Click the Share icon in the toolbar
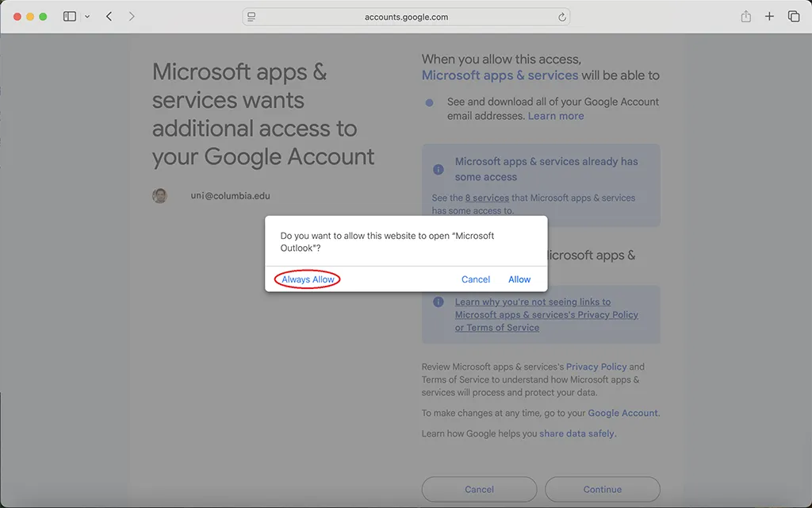The width and height of the screenshot is (812, 508). [x=745, y=17]
